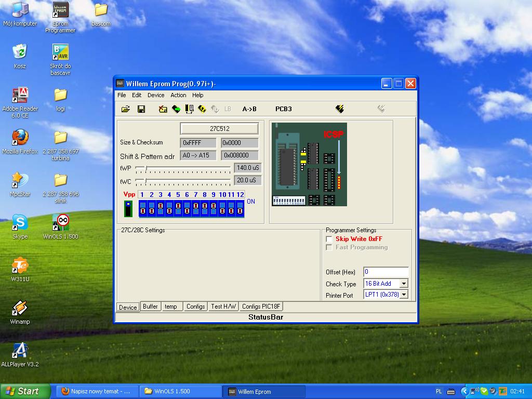The image size is (532, 399).
Task: Switch to the Buffer tab
Action: pos(150,307)
